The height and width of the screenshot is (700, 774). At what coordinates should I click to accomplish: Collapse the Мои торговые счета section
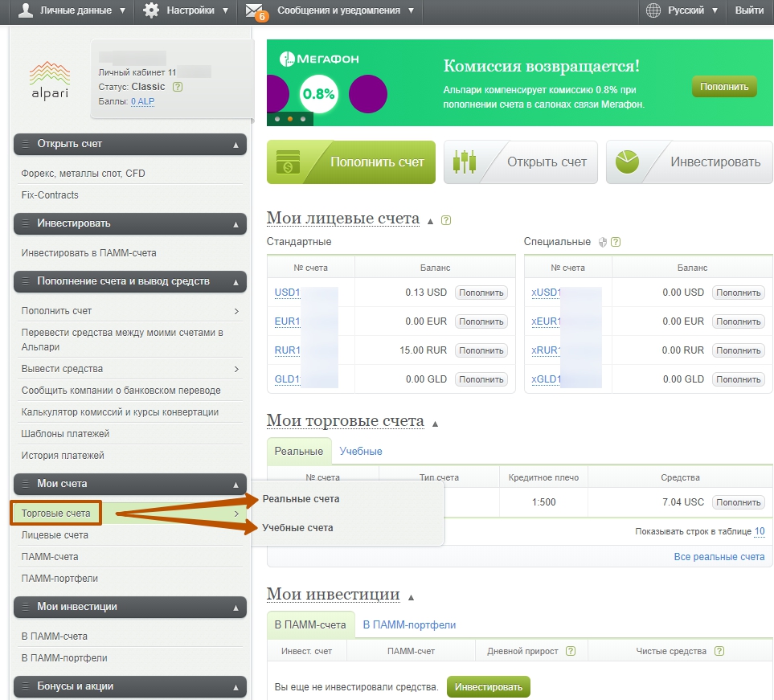435,424
